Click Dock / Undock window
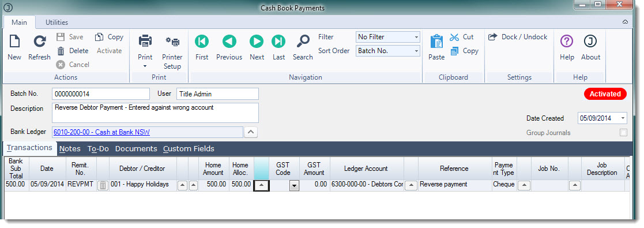The height and width of the screenshot is (228, 644). 518,37
